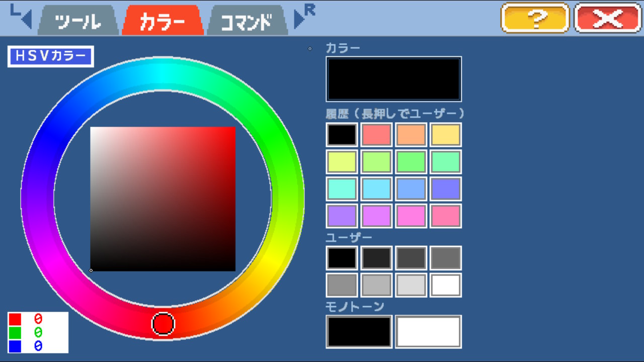
Task: Select light blue history swatch
Action: 411,189
